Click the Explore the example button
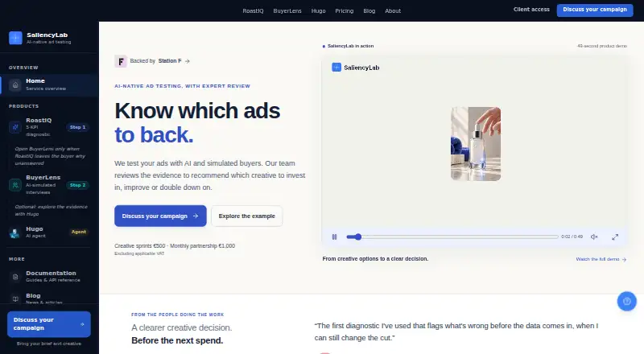 coord(247,216)
